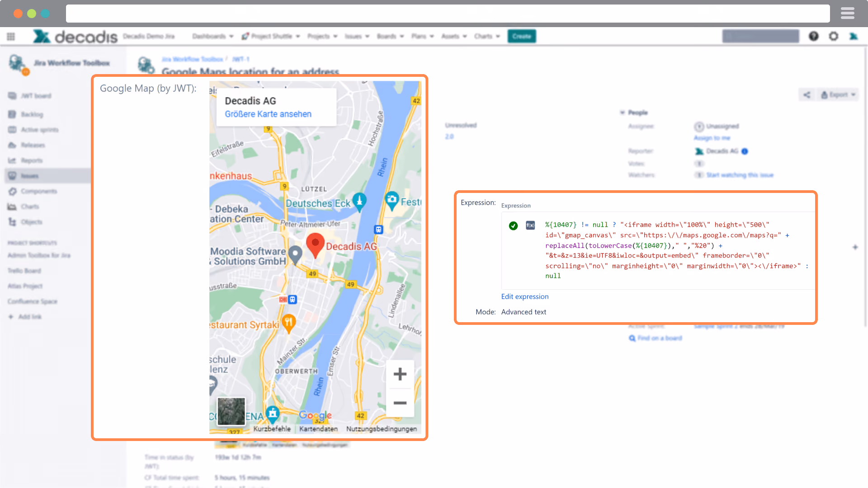The image size is (868, 488).
Task: Click the browser address bar
Action: pyautogui.click(x=448, y=14)
